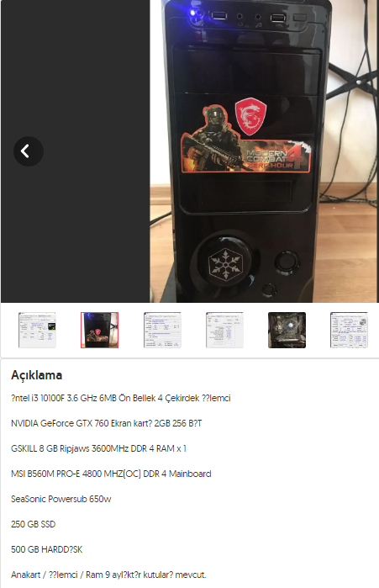Open the motherboard interior photo thumbnail
The height and width of the screenshot is (588, 379).
[x=287, y=330]
